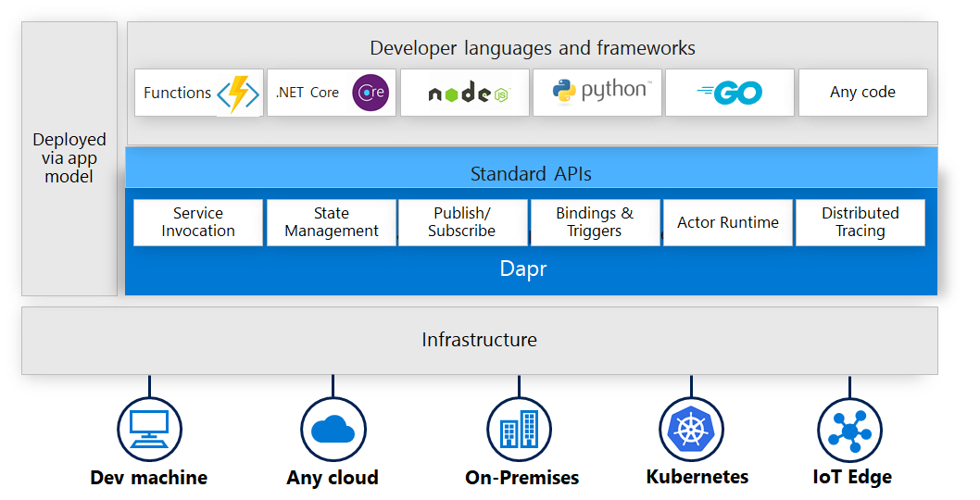Click the .NET Core label text
This screenshot has height=500, width=980.
point(308,93)
